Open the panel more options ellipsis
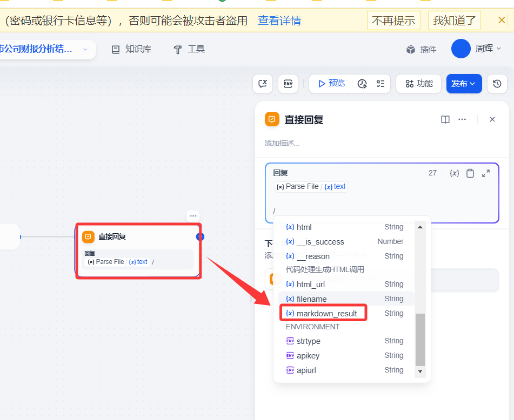 (462, 119)
